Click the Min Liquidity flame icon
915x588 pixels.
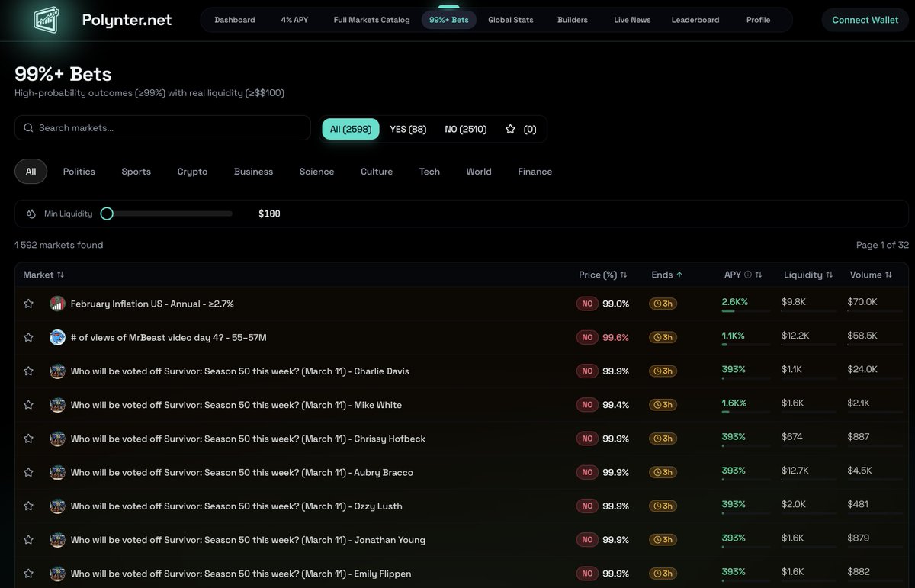(31, 214)
